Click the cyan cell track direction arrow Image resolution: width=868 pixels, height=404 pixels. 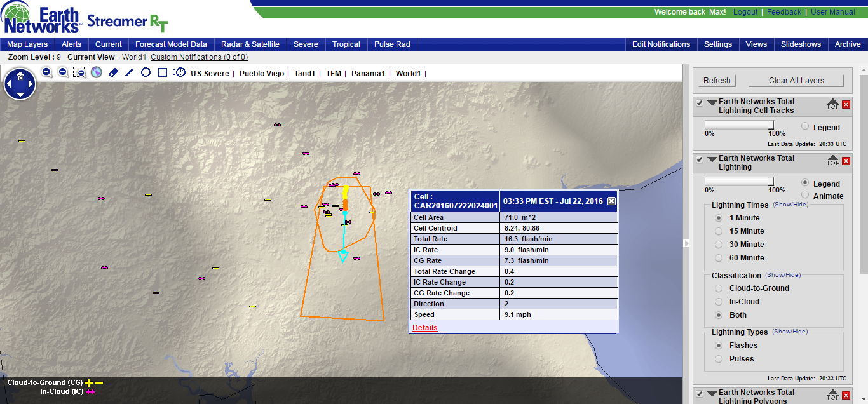343,256
